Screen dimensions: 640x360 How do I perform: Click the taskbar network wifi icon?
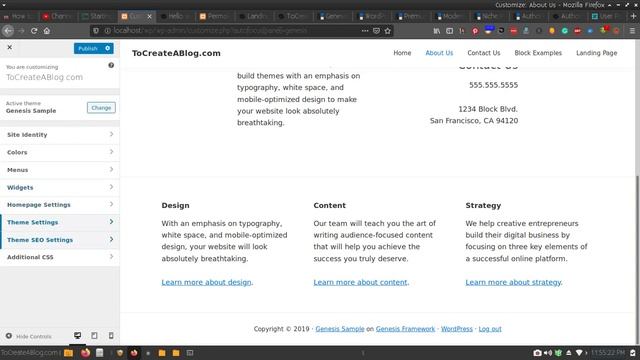click(579, 353)
